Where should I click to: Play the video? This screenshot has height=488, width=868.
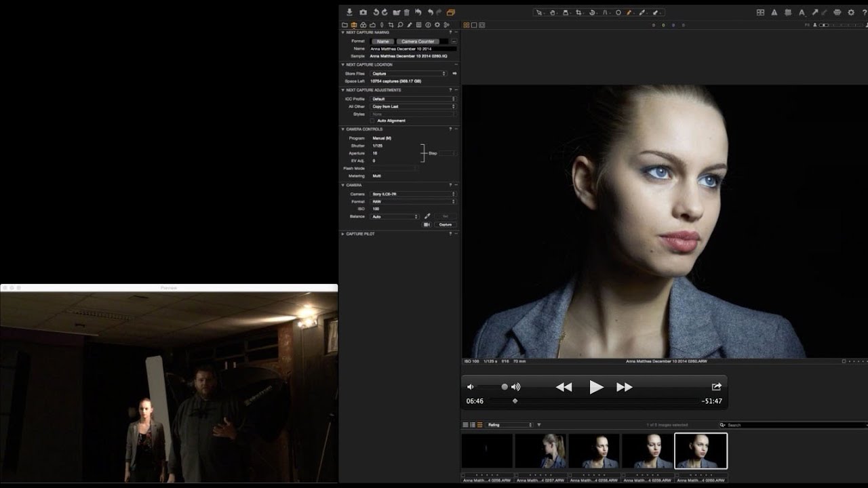coord(596,387)
